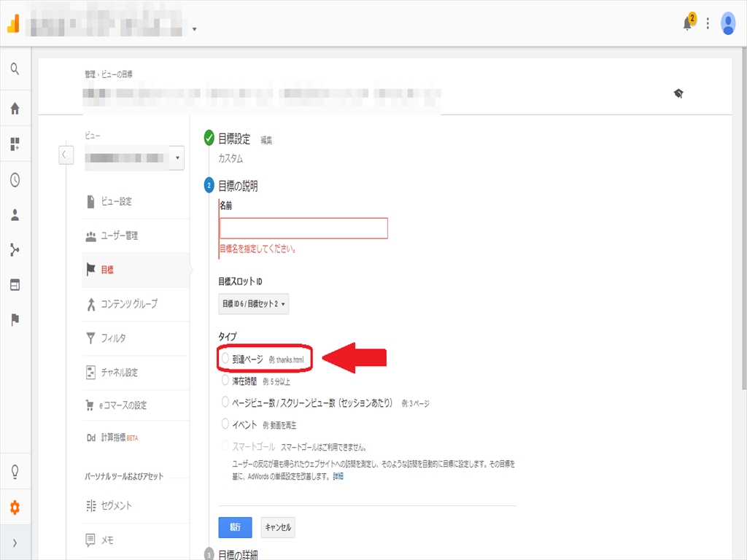This screenshot has height=560, width=747.
Task: Open the Home icon in sidebar
Action: pyautogui.click(x=15, y=109)
